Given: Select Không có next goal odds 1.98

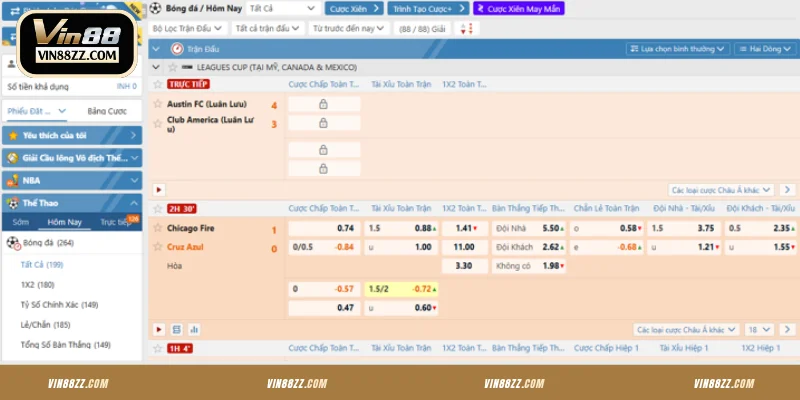Looking at the screenshot, I should click(x=529, y=266).
